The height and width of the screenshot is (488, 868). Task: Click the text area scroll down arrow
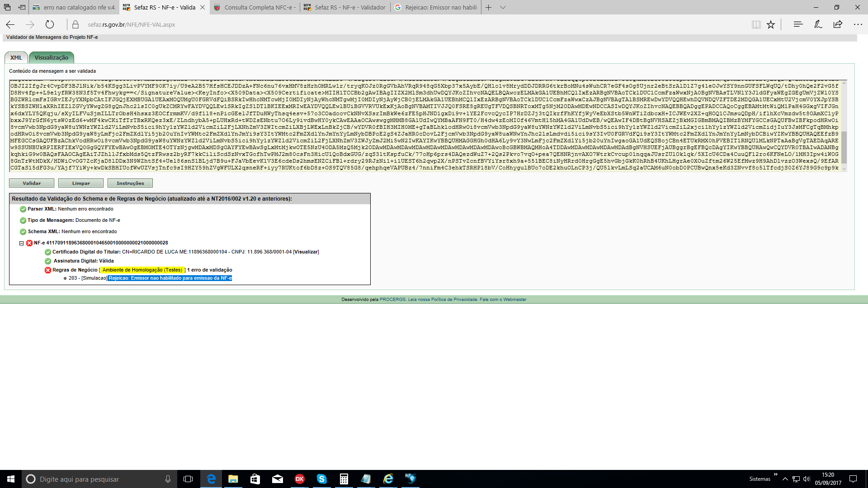click(x=844, y=169)
